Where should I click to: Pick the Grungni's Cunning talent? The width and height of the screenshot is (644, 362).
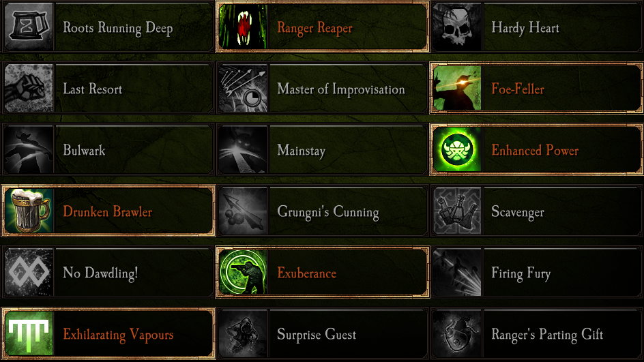[x=323, y=211]
